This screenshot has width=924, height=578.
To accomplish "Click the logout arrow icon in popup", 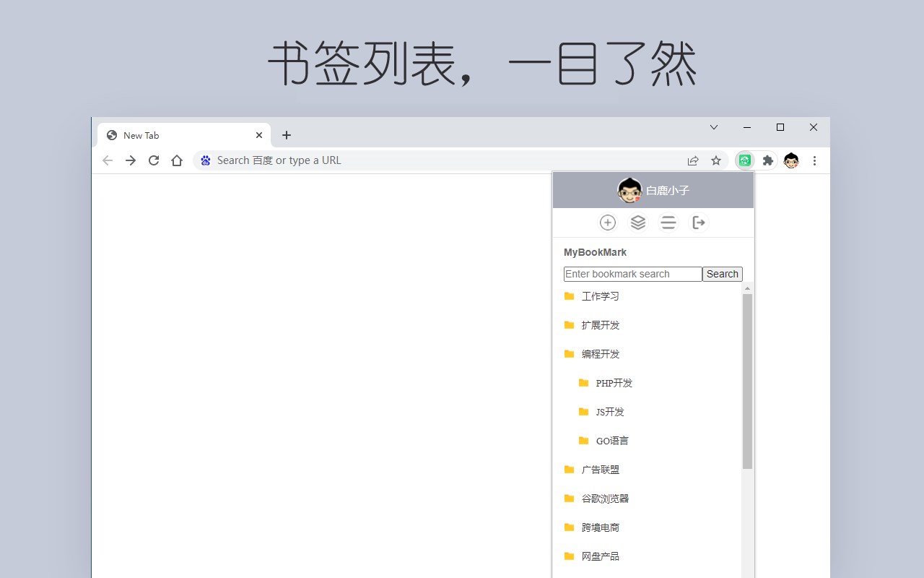I will coord(699,223).
